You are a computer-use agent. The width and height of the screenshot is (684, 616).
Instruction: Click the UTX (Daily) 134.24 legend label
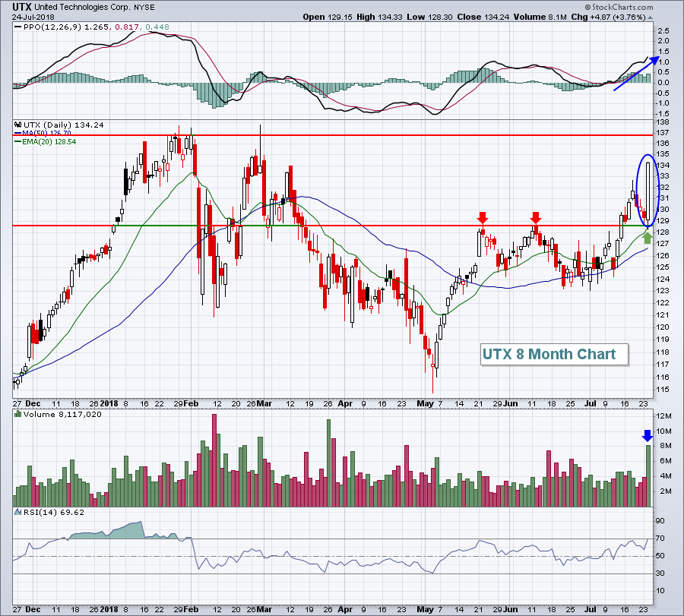[x=64, y=125]
